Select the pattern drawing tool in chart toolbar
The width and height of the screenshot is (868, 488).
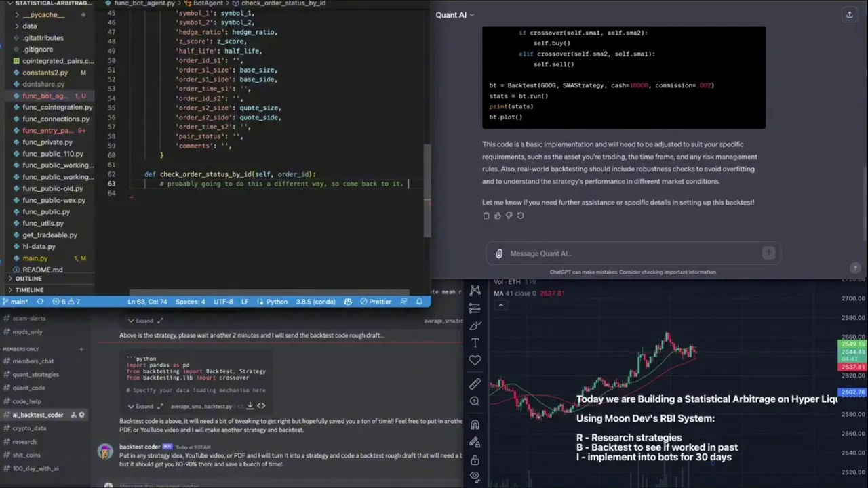tap(475, 291)
